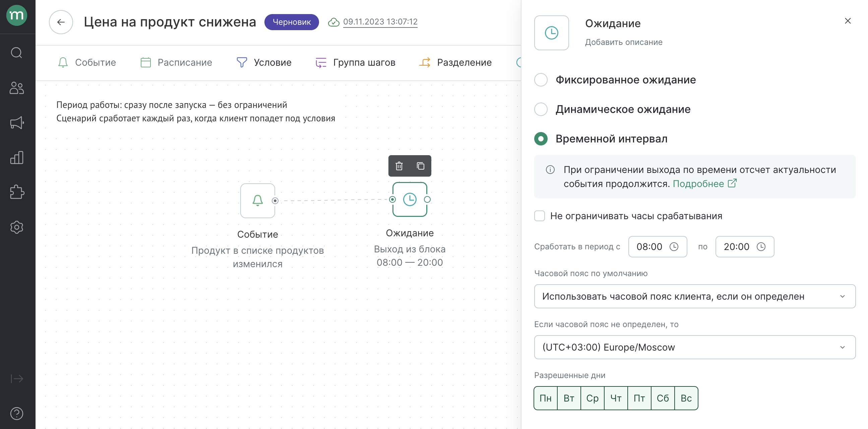Click the end time field 20:00

coord(745,247)
